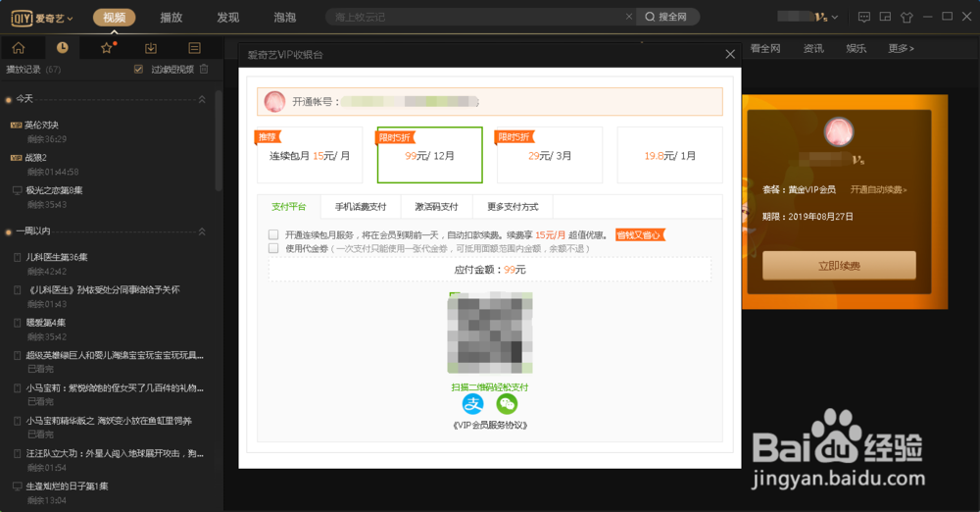Click the mini player window icon
The width and height of the screenshot is (980, 512).
[885, 17]
